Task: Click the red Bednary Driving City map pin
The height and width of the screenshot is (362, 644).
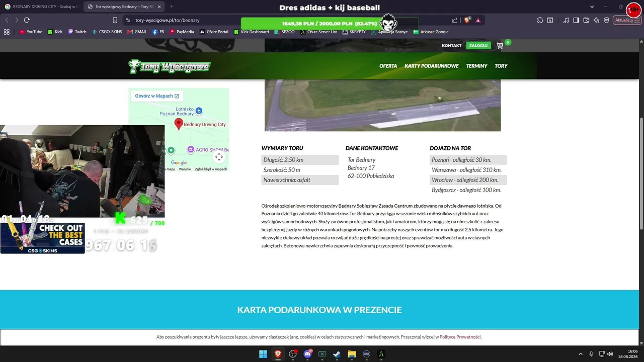Action: click(178, 124)
